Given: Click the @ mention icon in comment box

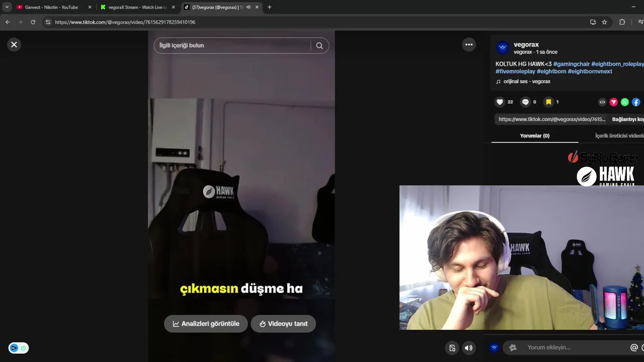Looking at the screenshot, I should click(634, 347).
